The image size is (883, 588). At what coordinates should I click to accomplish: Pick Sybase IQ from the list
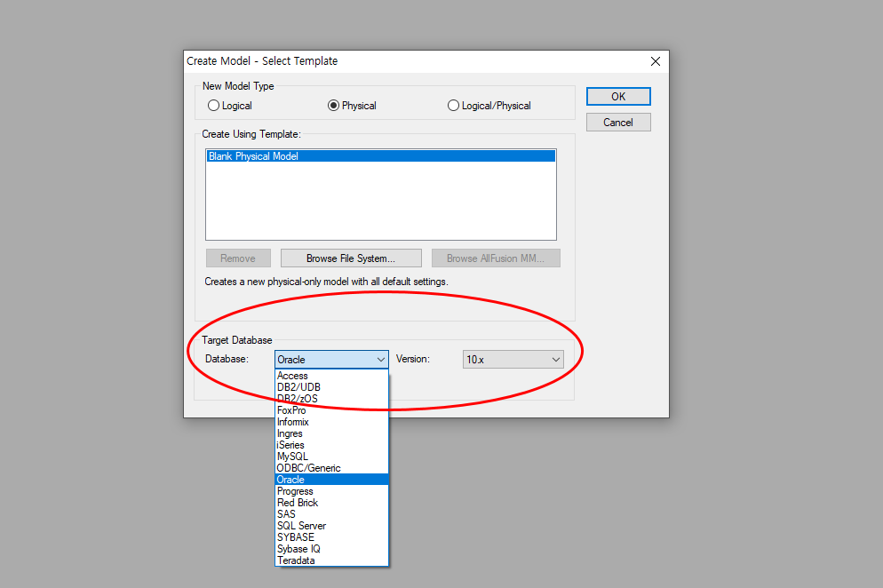tap(331, 549)
